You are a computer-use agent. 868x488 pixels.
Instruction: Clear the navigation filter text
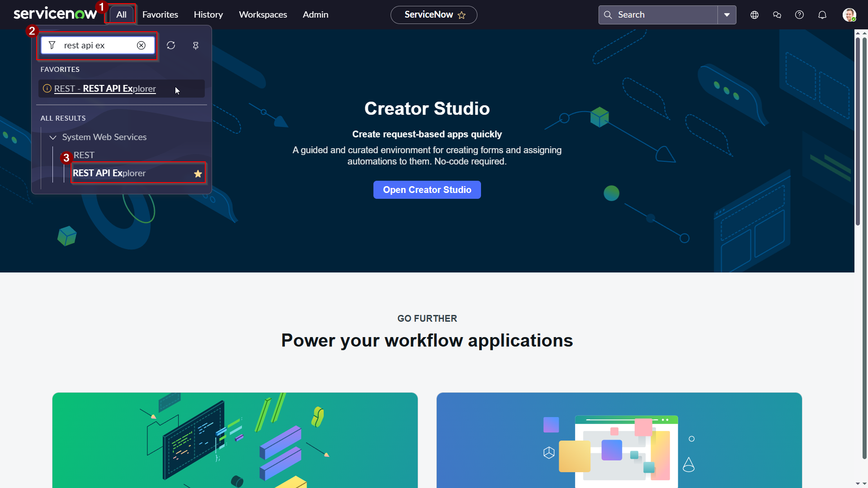(141, 45)
